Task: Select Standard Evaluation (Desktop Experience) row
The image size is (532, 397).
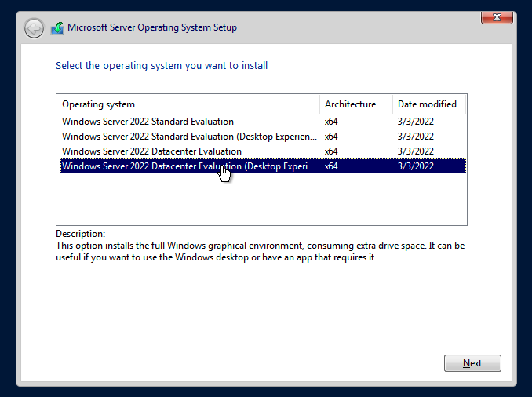Action: (x=263, y=137)
